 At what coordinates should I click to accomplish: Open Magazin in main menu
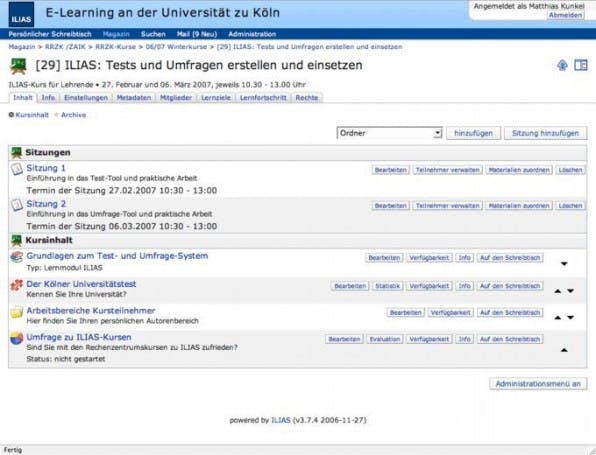pos(116,34)
